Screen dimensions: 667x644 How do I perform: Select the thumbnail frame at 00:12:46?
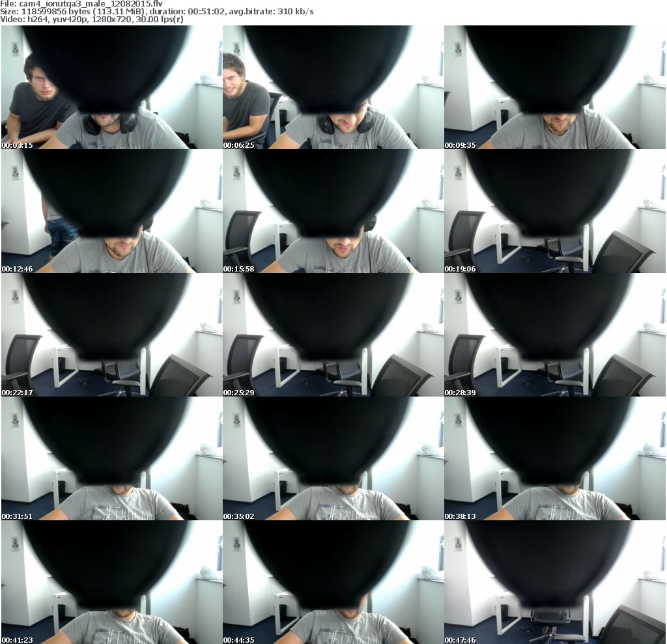pos(112,211)
